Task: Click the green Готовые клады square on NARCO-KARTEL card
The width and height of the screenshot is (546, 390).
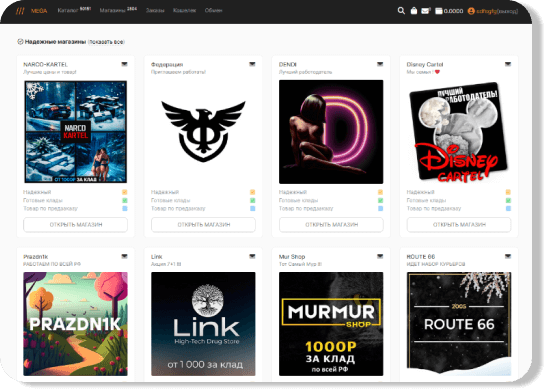Action: [x=125, y=201]
